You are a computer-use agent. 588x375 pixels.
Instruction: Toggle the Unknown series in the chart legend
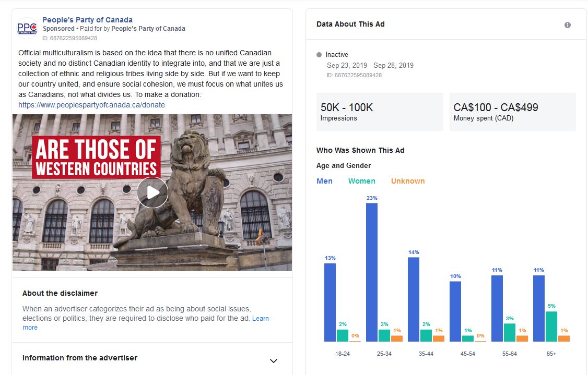point(407,181)
